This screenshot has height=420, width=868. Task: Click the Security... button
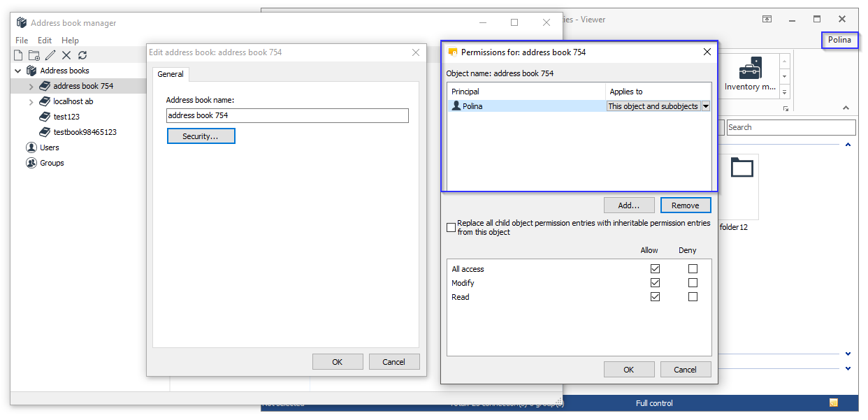click(201, 136)
